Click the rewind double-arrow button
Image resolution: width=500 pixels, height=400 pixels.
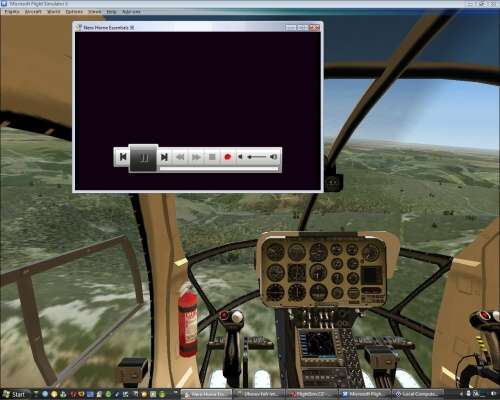[180, 157]
